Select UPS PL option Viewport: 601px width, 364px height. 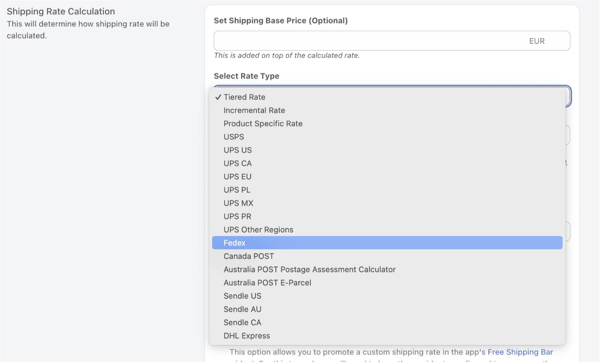387,190
